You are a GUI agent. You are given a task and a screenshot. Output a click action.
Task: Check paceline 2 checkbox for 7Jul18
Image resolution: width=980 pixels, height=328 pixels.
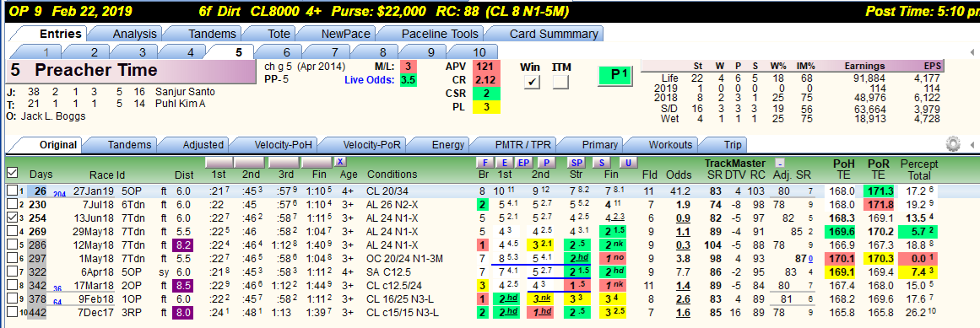pyautogui.click(x=12, y=203)
